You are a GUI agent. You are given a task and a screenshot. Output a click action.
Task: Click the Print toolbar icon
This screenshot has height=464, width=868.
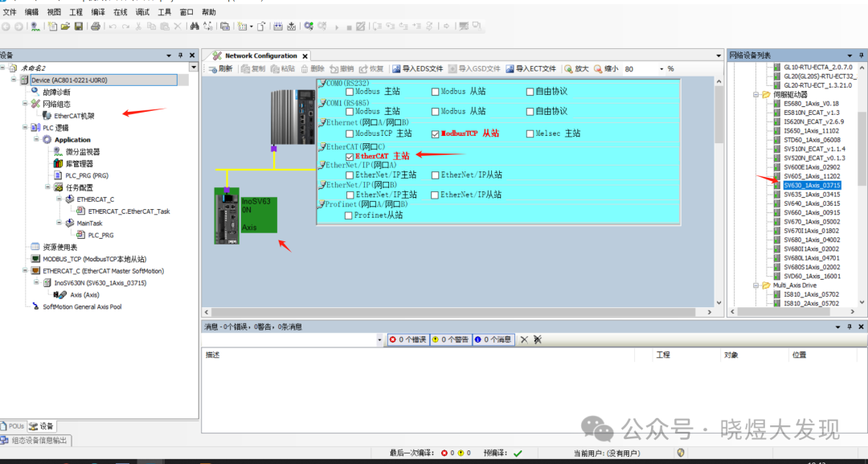click(x=96, y=27)
